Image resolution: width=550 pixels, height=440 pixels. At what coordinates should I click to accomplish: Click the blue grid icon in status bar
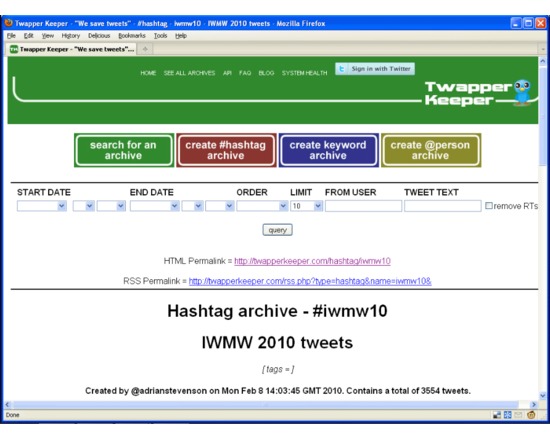(507, 415)
